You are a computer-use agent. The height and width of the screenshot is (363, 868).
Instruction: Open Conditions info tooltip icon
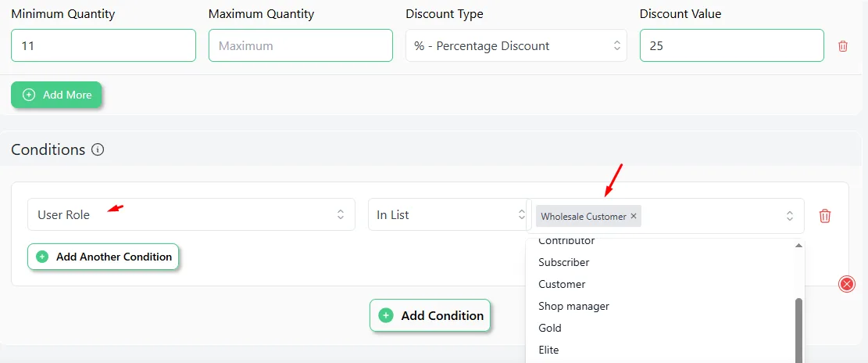pos(98,149)
